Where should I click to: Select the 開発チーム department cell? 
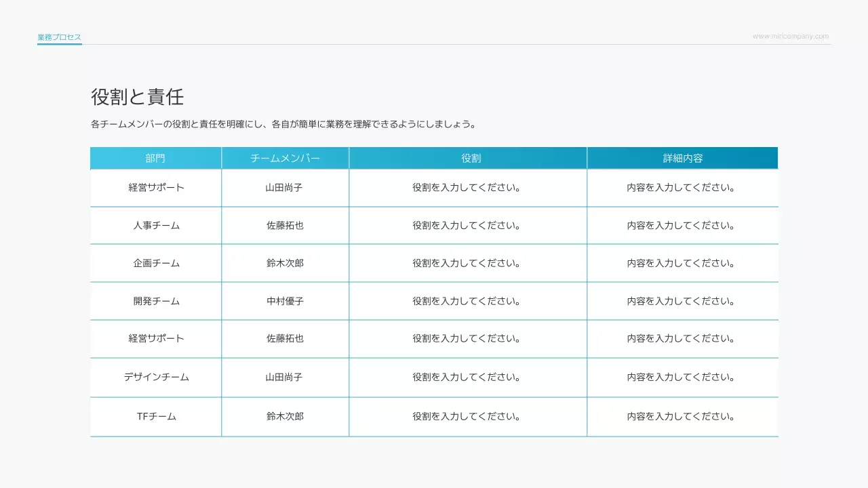155,301
